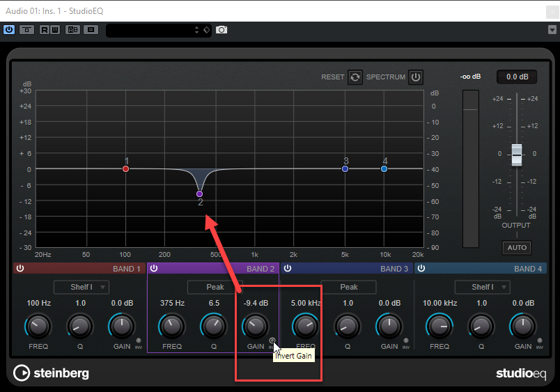This screenshot has height=392, width=560.
Task: Click the 375 Hz frequency value
Action: 172,303
